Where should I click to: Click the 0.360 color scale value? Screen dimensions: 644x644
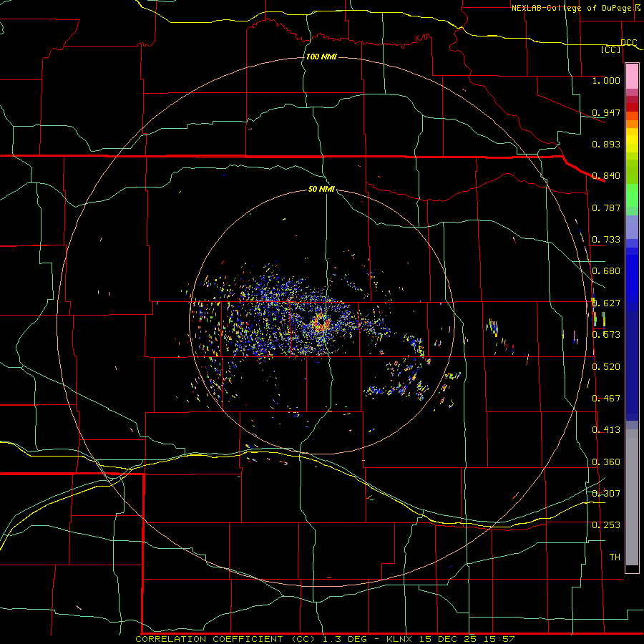point(606,462)
